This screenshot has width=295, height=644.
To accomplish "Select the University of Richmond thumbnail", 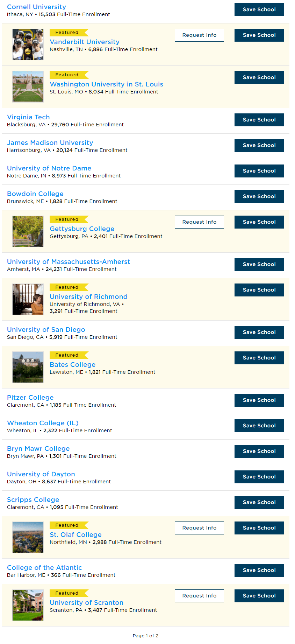I will [x=28, y=299].
